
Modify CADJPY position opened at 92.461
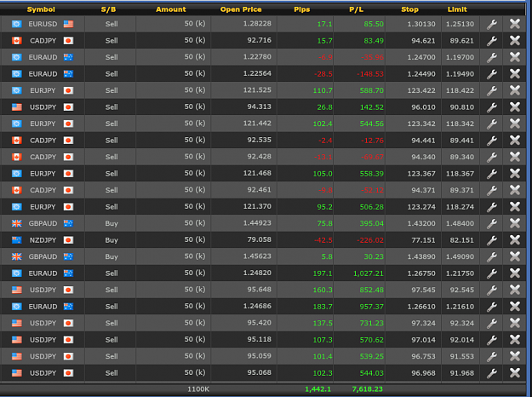[x=492, y=191]
